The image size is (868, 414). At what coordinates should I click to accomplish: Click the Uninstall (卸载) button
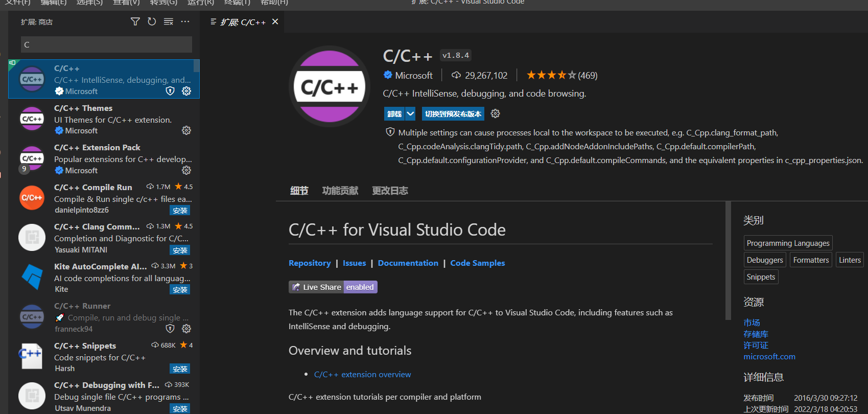click(x=394, y=113)
